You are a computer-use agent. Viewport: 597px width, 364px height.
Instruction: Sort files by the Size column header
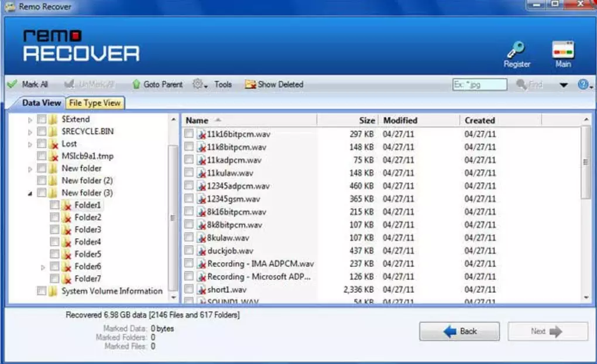pyautogui.click(x=347, y=121)
